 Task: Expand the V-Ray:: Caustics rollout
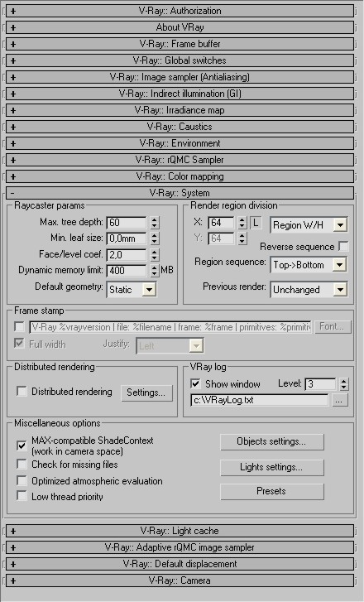tap(180, 127)
